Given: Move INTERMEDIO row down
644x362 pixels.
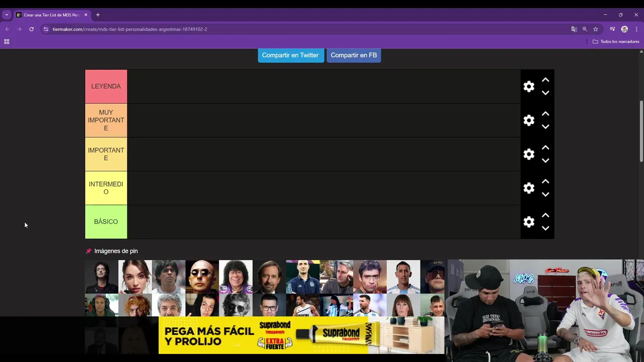Looking at the screenshot, I should 545,195.
